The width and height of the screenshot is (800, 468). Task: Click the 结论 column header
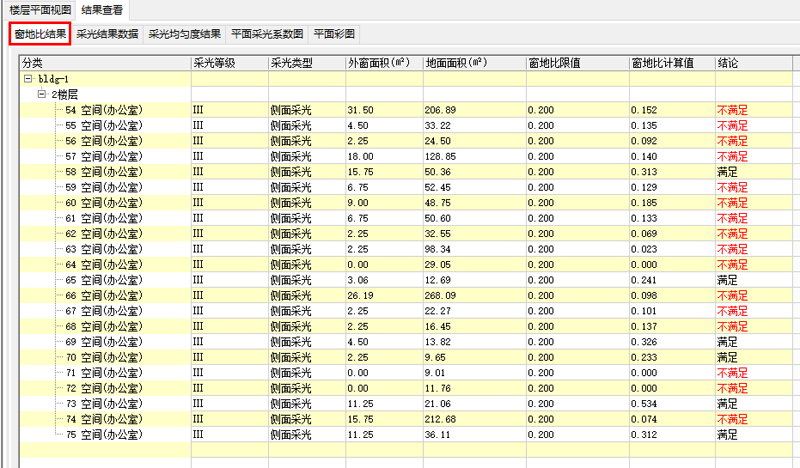(x=754, y=63)
